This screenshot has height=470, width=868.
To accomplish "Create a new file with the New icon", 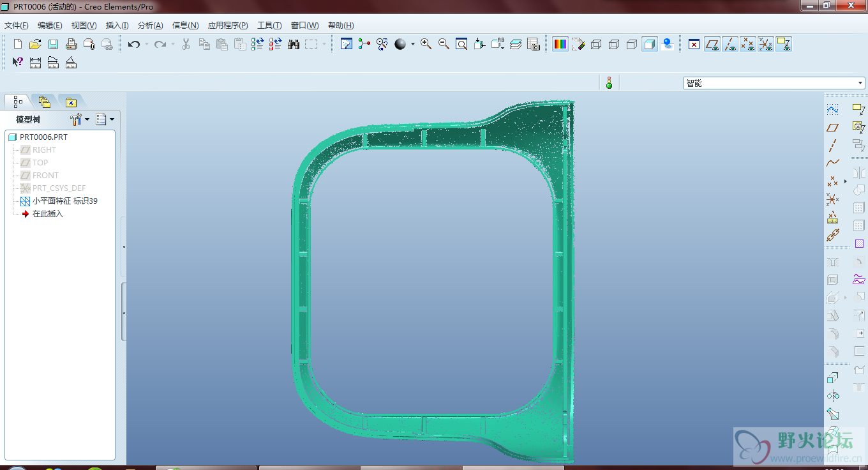I will coord(18,44).
